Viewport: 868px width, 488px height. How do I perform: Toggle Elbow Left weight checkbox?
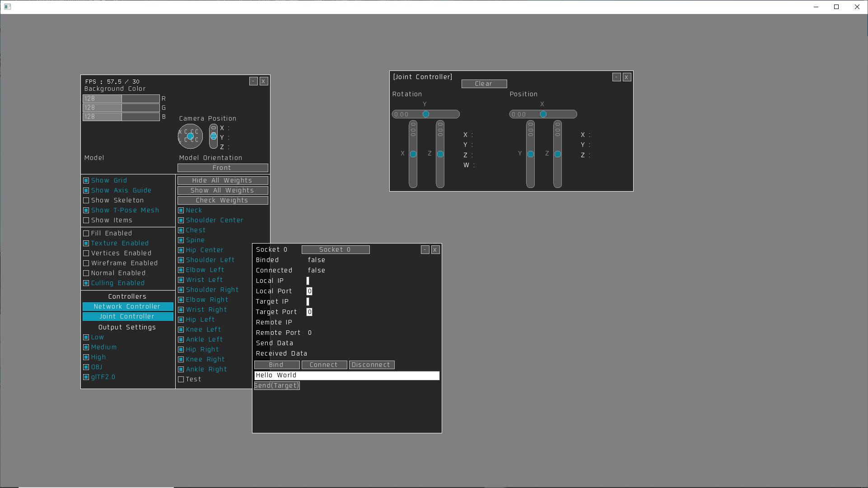pyautogui.click(x=181, y=270)
